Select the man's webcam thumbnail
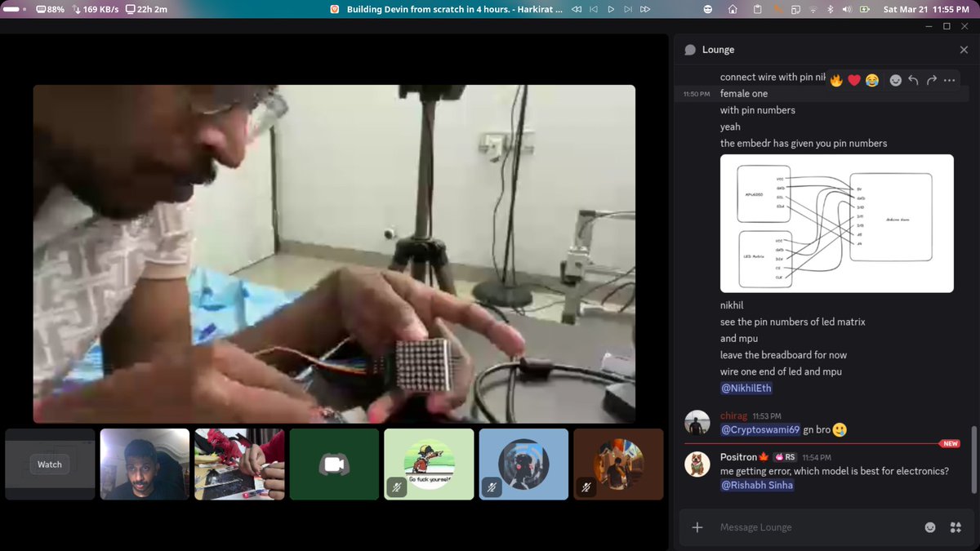Image resolution: width=980 pixels, height=551 pixels. 145,464
